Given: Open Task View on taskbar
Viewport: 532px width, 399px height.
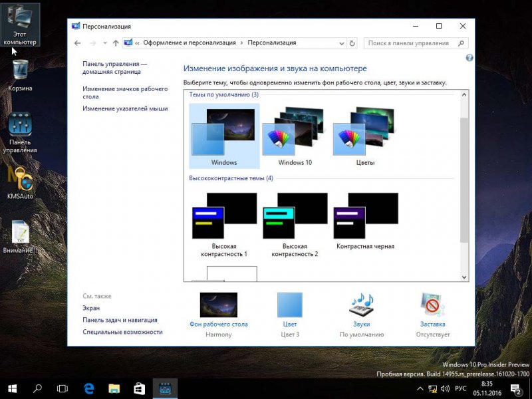Looking at the screenshot, I should point(63,388).
